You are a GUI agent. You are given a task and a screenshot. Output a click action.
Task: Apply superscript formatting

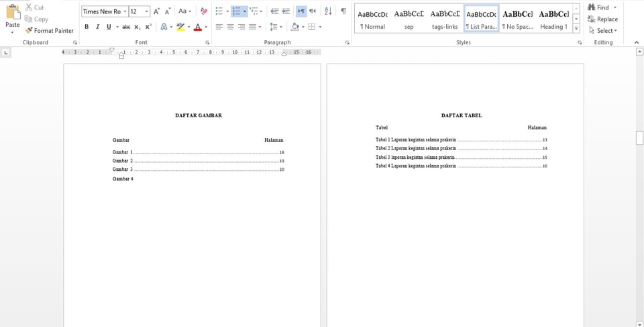pos(148,27)
